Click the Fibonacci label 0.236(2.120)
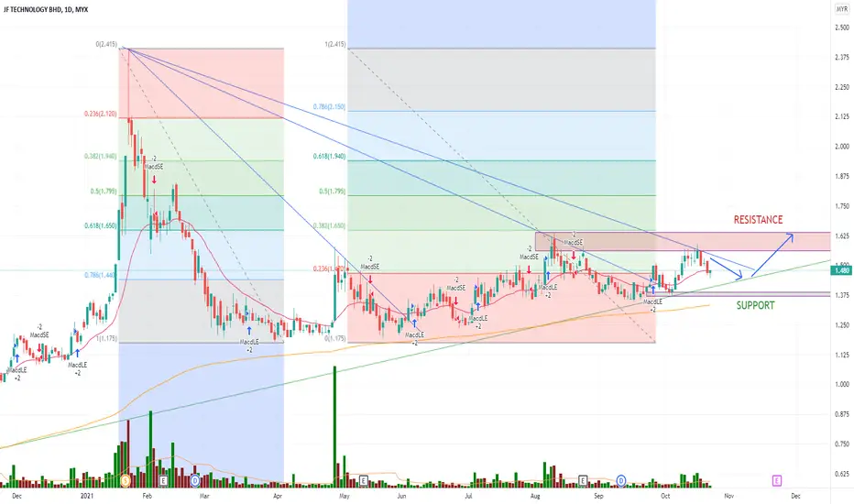The width and height of the screenshot is (854, 504). pos(100,114)
